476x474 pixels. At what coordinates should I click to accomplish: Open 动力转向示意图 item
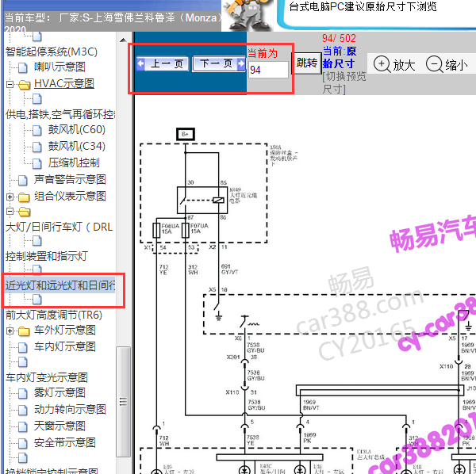click(70, 410)
